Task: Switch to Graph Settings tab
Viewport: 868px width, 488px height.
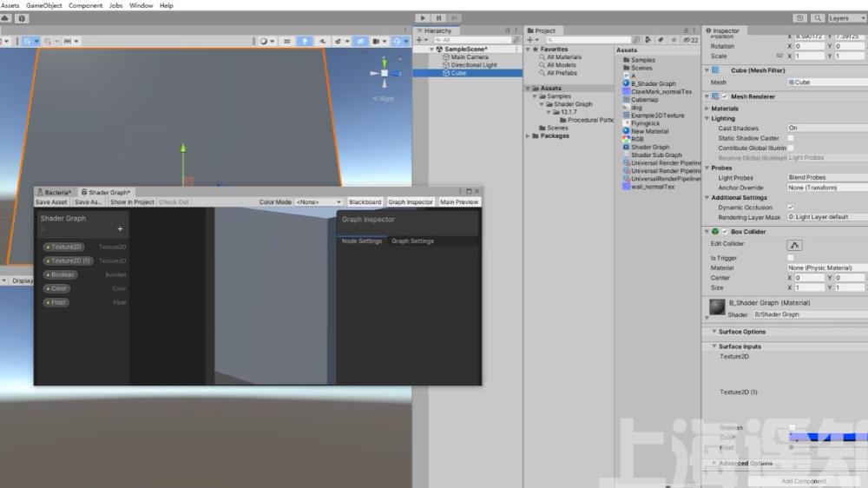Action: pos(412,241)
